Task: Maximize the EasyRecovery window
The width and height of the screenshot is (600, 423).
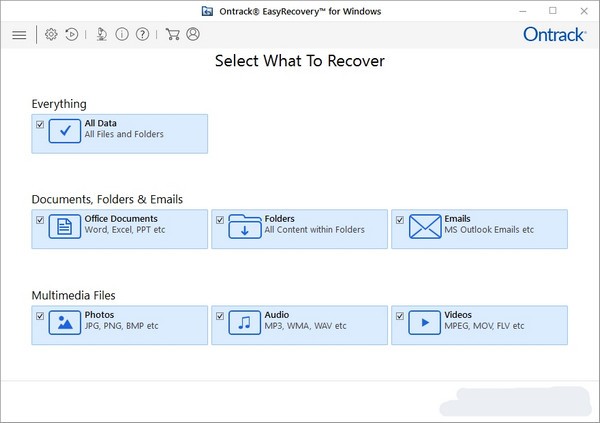Action: [553, 11]
